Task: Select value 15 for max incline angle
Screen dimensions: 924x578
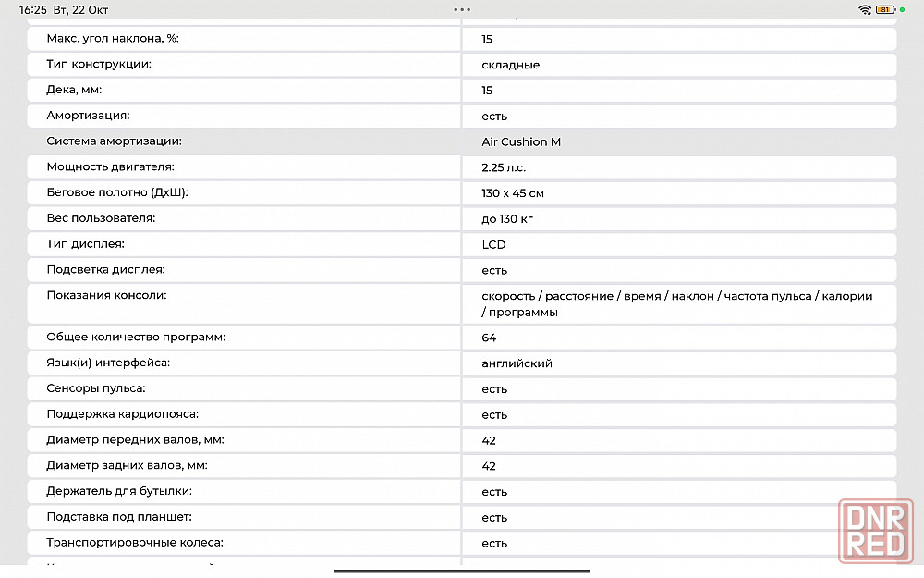Action: coord(487,39)
